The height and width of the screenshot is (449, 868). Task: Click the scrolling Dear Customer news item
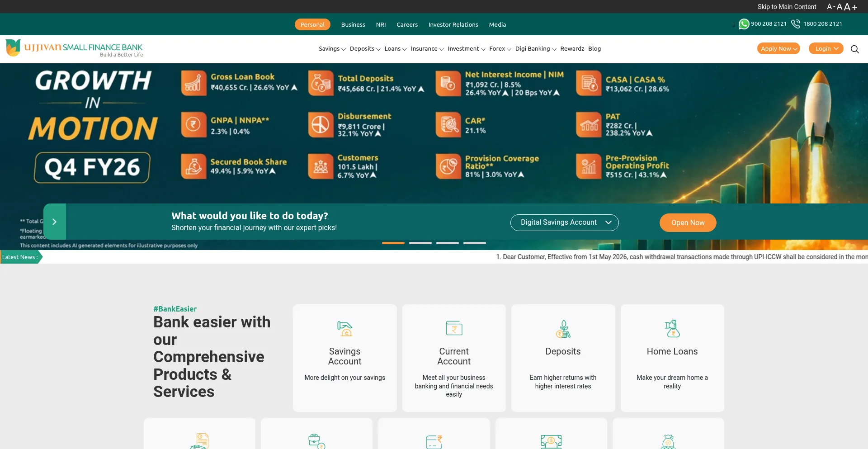point(682,257)
